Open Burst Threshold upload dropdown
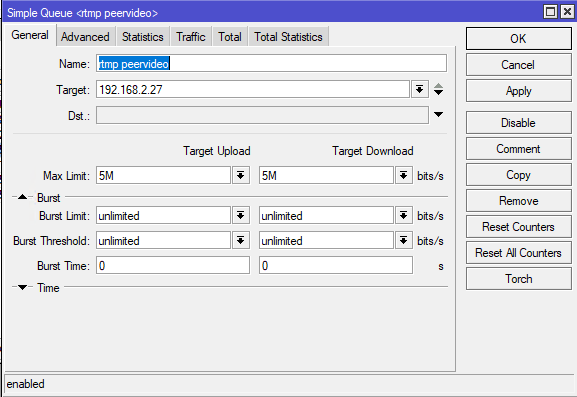 [x=241, y=240]
